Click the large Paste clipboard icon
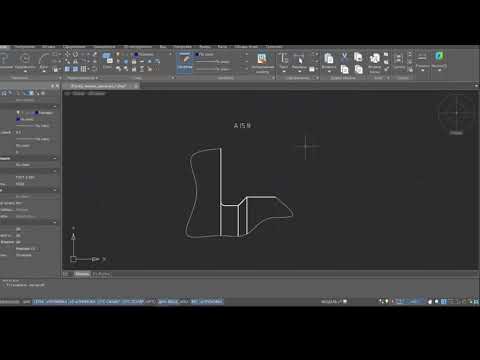The height and width of the screenshot is (360, 480). [329, 59]
